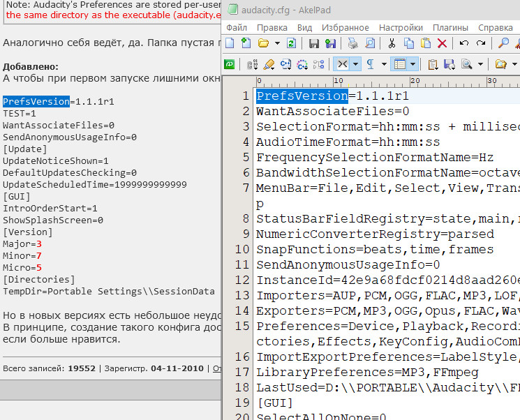Click SendAnonymousUsageInfo=0 on AkelPad line 11
Image resolution: width=520 pixels, height=420 pixels.
point(348,265)
